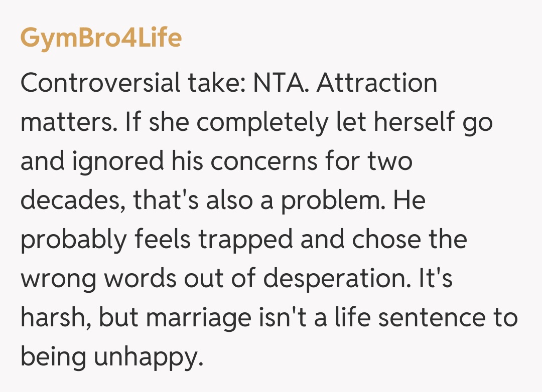Click the word "Attraction" in the comment
The image size is (542, 392).
[377, 83]
